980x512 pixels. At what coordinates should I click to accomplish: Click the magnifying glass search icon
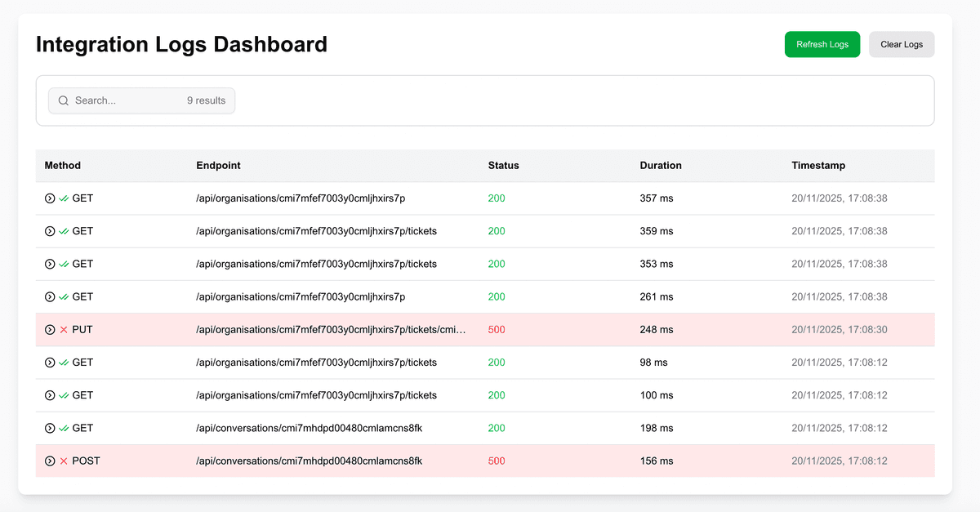[x=64, y=100]
